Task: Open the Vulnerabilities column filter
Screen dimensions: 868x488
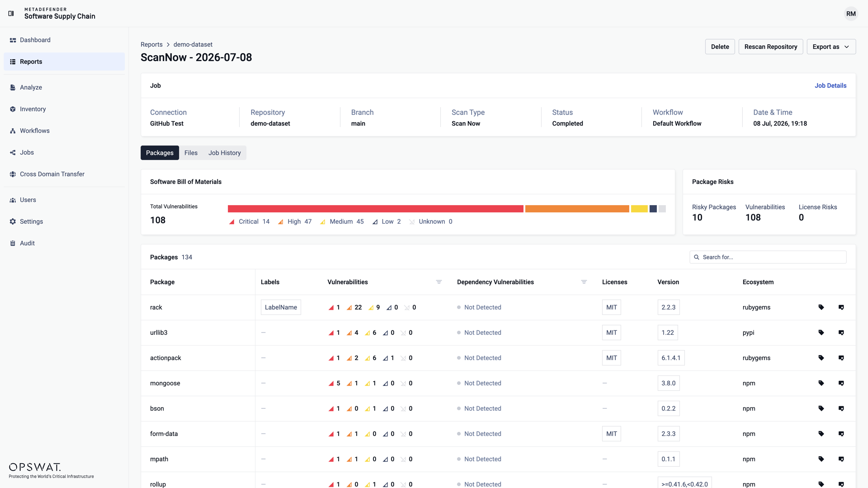Action: coord(439,282)
